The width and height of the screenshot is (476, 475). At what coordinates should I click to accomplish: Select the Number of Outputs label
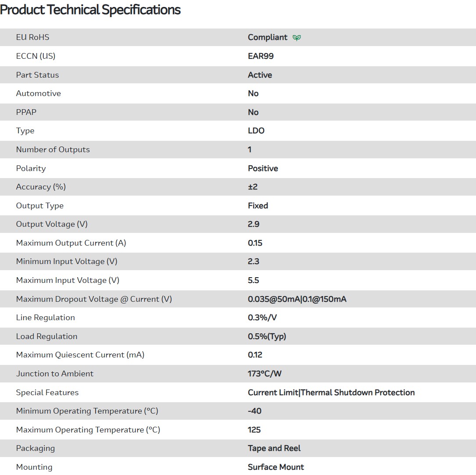53,150
